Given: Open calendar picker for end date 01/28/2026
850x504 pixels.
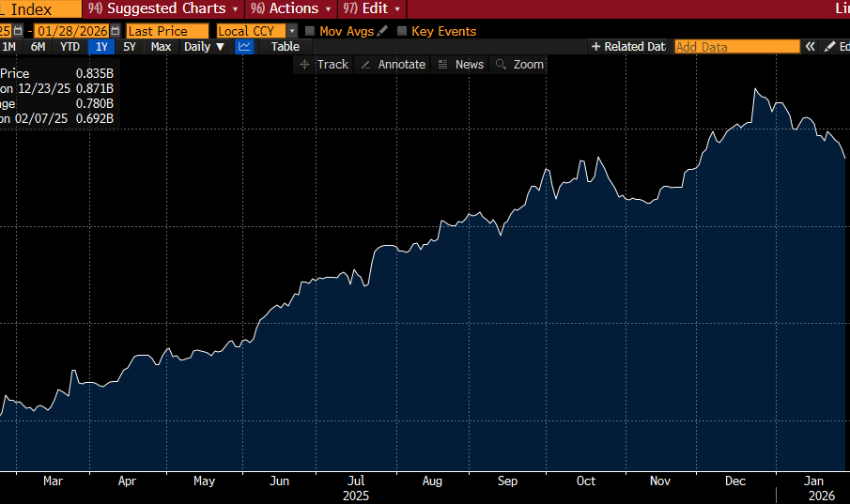Looking at the screenshot, I should pyautogui.click(x=116, y=31).
